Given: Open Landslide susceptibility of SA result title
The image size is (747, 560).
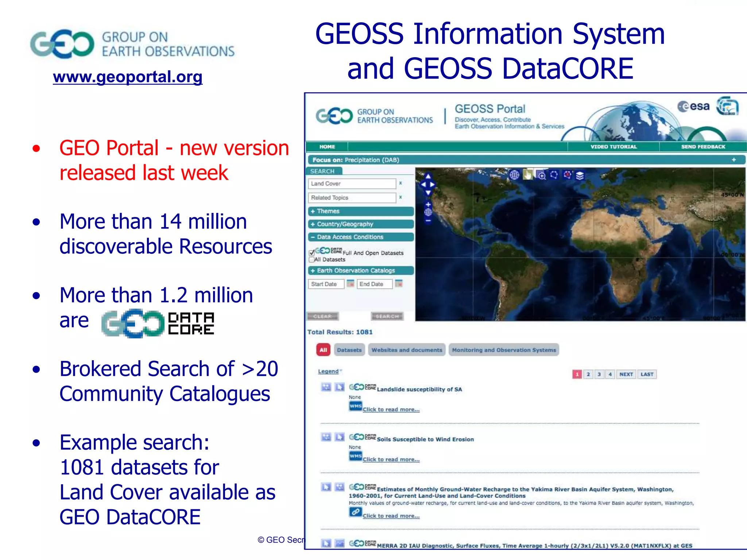Looking at the screenshot, I should (419, 389).
